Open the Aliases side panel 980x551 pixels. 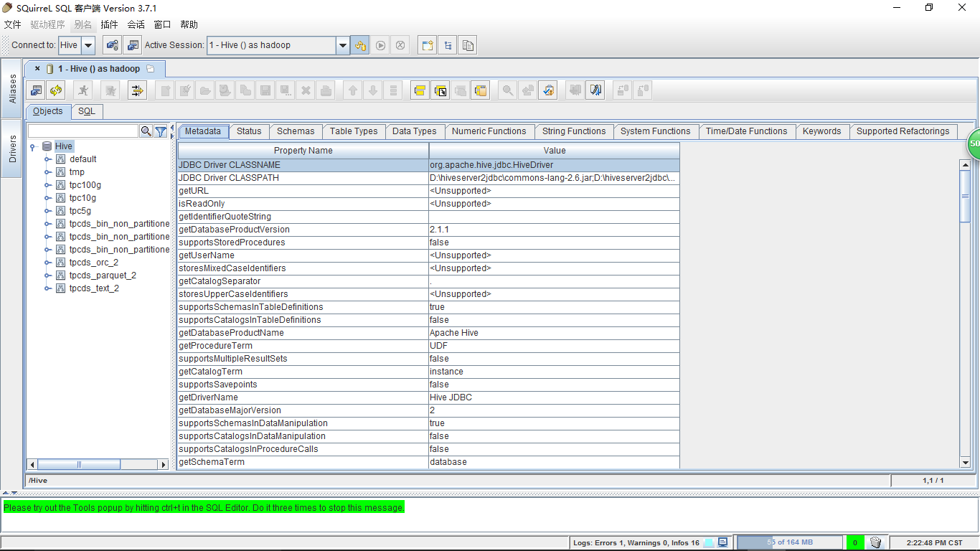click(12, 89)
